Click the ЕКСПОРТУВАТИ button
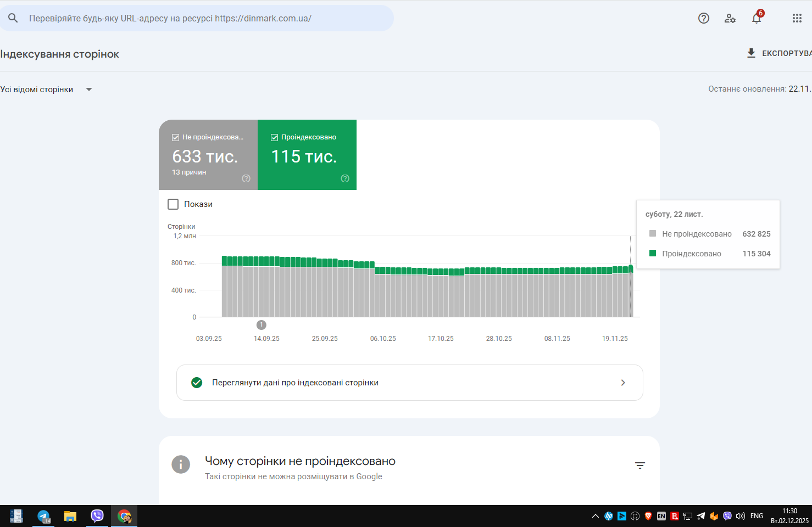 click(779, 53)
